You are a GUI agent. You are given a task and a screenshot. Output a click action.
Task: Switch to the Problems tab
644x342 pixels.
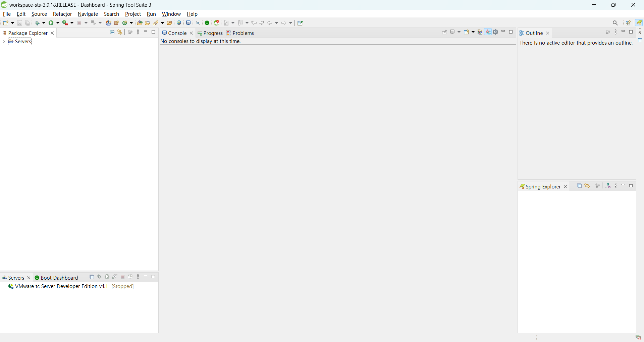click(x=240, y=33)
